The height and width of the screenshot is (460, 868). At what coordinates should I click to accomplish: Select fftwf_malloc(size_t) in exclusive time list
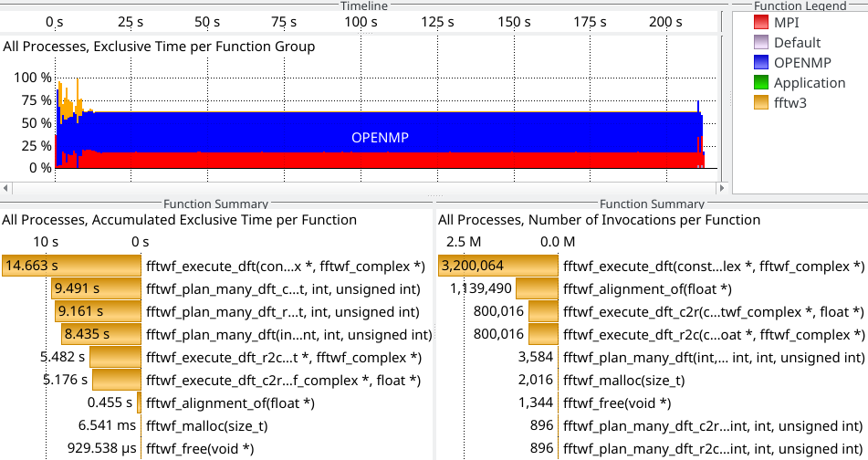point(206,425)
